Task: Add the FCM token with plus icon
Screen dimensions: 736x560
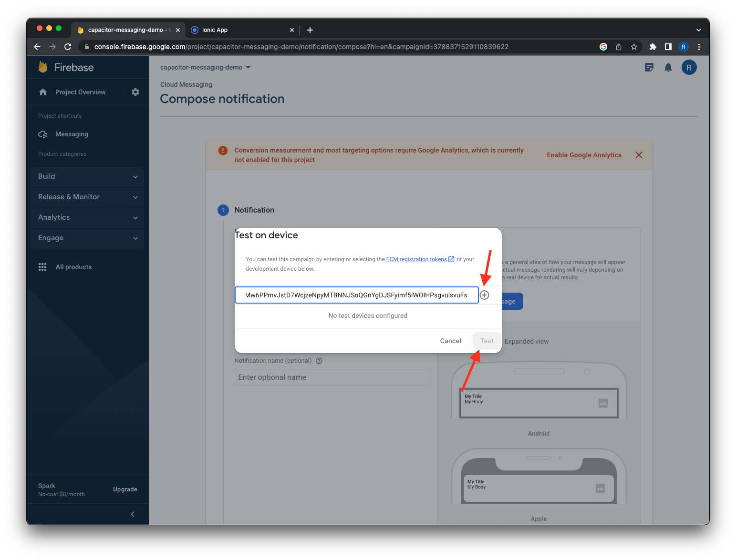Action: [x=485, y=295]
